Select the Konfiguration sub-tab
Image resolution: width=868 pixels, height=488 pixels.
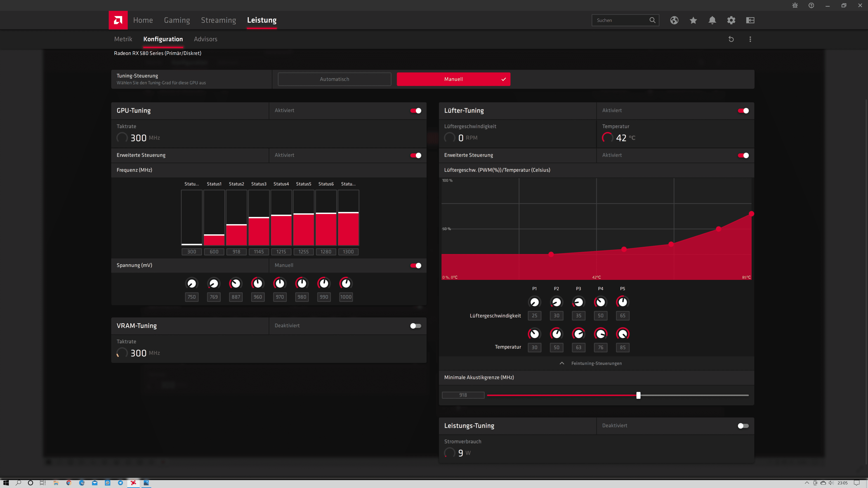click(163, 39)
